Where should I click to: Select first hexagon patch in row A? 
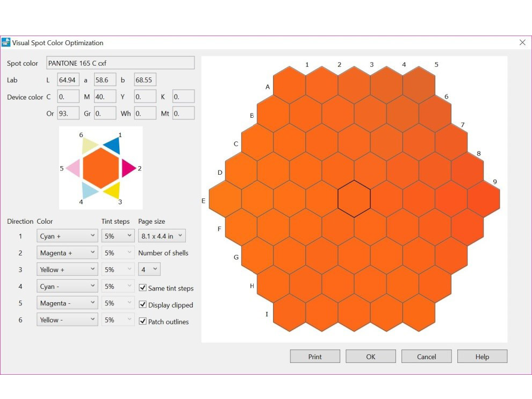click(x=290, y=85)
